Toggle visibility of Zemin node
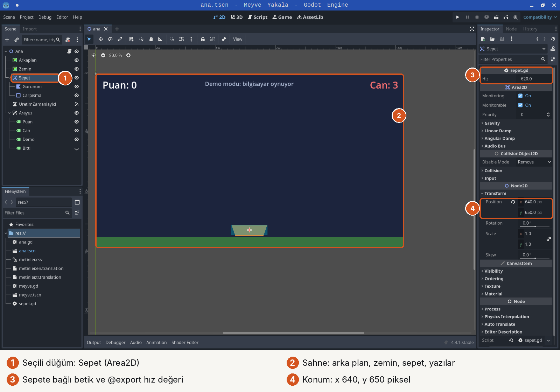 (x=76, y=69)
